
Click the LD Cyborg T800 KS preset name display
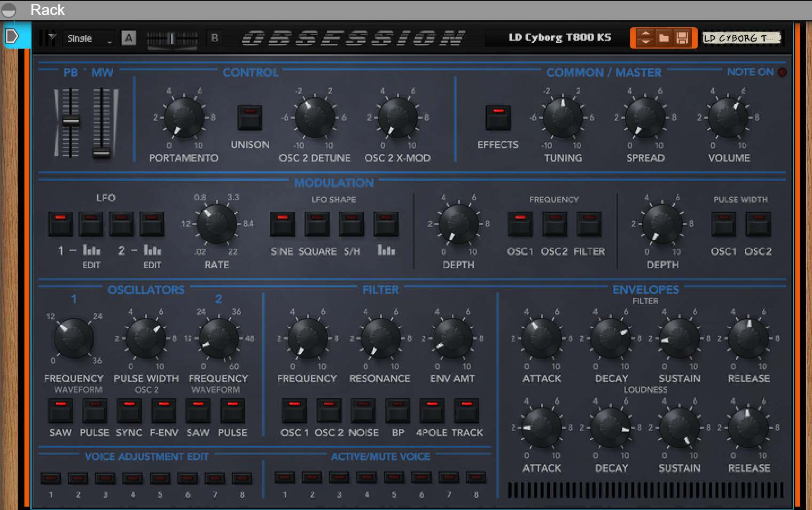[560, 37]
